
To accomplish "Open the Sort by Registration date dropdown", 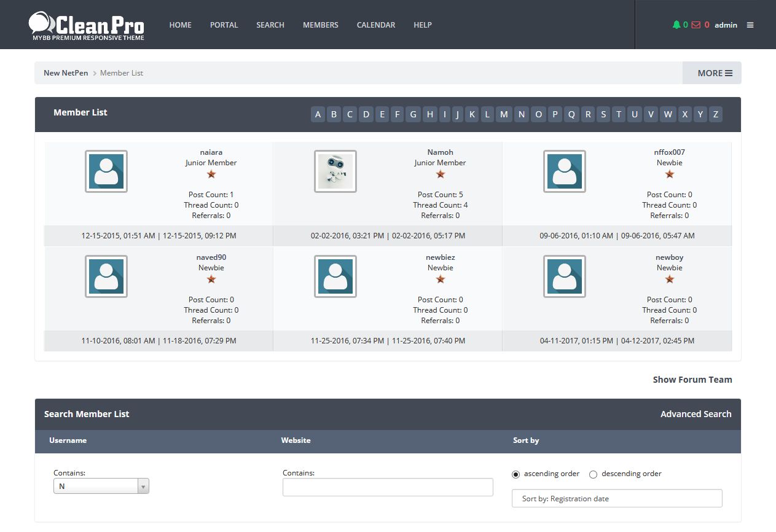I will [617, 499].
